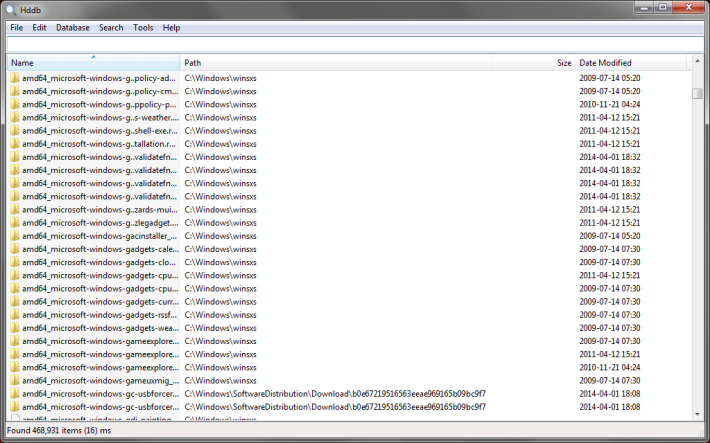Click the date 2010-11-21 of g..ppolicy-p row

click(609, 104)
